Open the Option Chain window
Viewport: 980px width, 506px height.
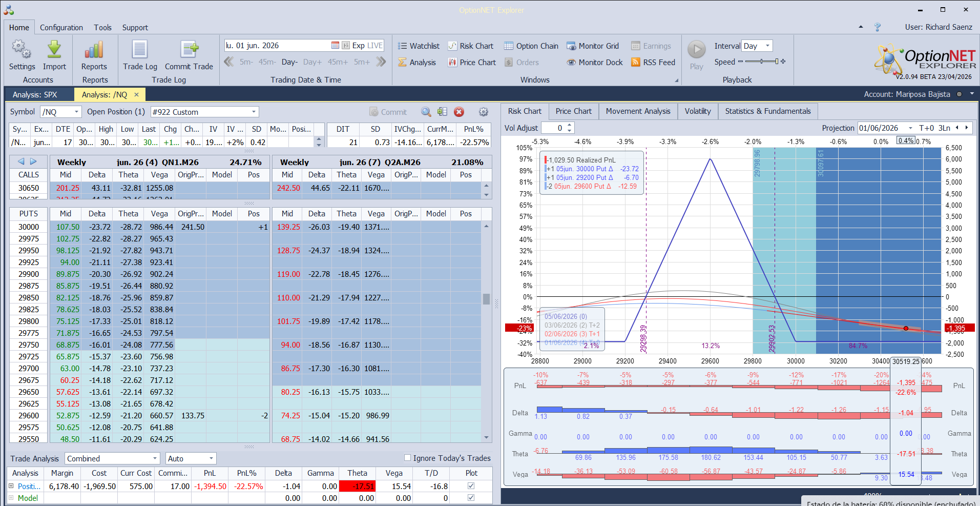point(531,46)
